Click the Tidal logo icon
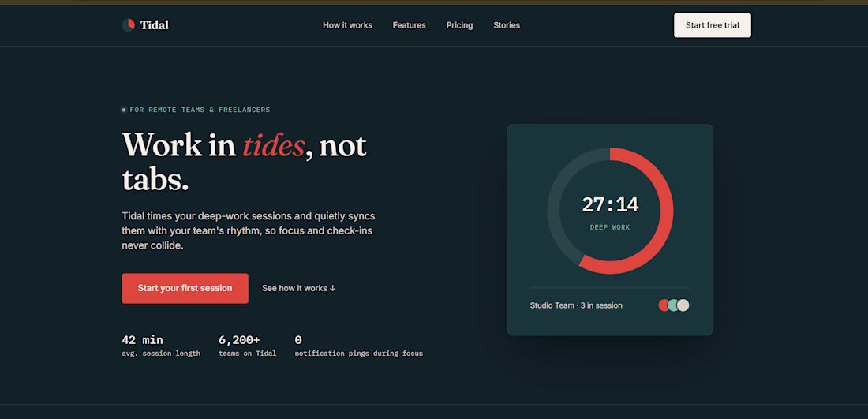The width and height of the screenshot is (868, 419). tap(129, 25)
